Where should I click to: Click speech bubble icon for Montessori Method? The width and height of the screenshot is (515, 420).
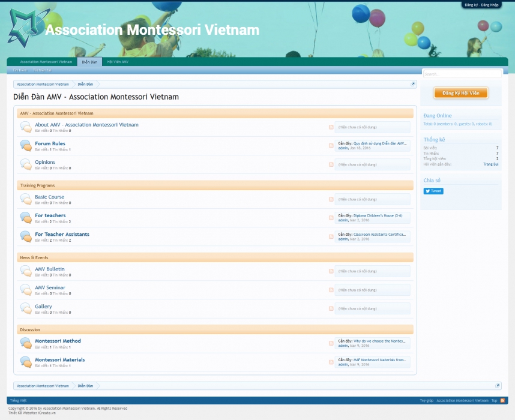click(26, 343)
